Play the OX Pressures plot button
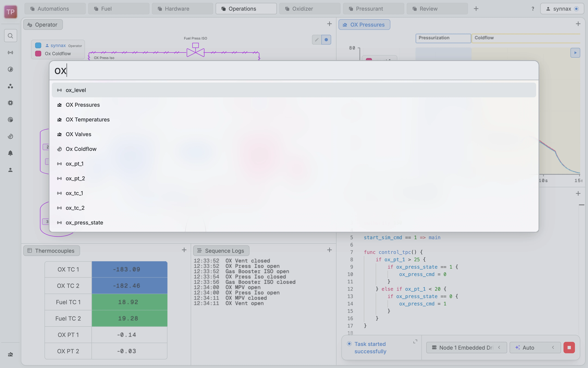Image resolution: width=588 pixels, height=368 pixels. coord(575,53)
